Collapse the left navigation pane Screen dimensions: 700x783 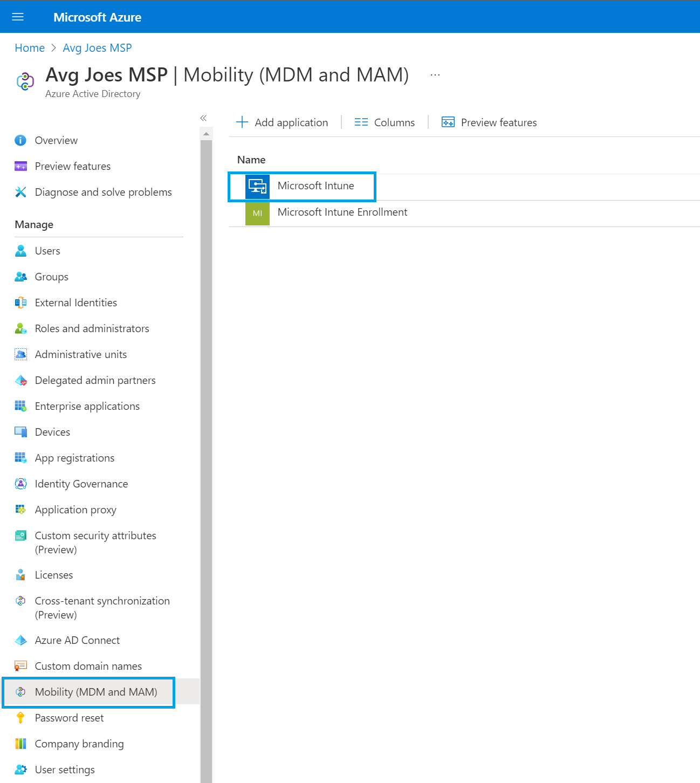coord(204,118)
